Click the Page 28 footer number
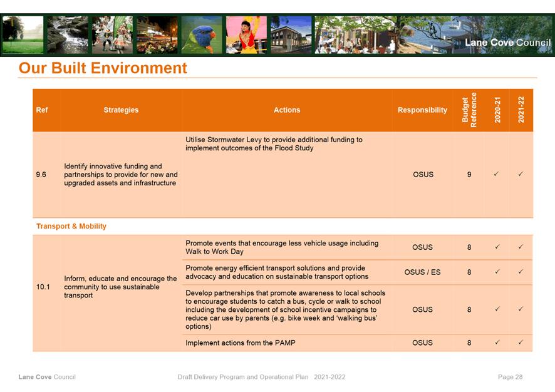This screenshot has height=392, width=555. tap(510, 377)
